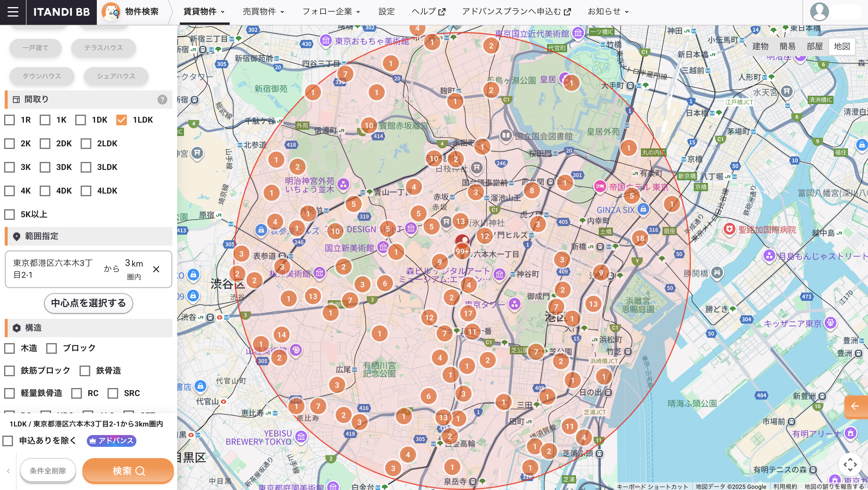
Task: Open the 利用規約 map link
Action: coord(785,486)
